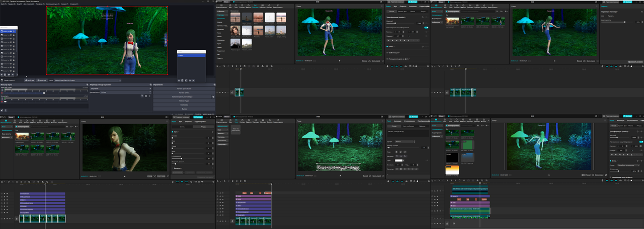644x229 pixels.
Task: Open source properties gear in OBS Sources dock
Action: (x=9, y=74)
